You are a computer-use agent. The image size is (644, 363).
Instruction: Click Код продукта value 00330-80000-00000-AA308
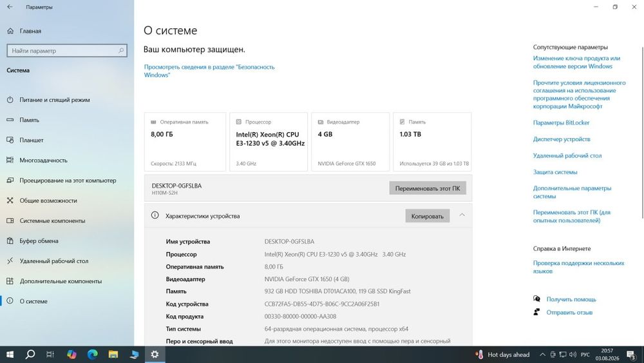pyautogui.click(x=300, y=317)
